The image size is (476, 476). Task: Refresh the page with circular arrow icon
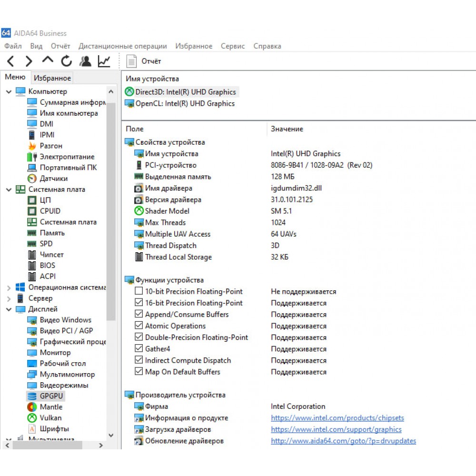pyautogui.click(x=66, y=61)
